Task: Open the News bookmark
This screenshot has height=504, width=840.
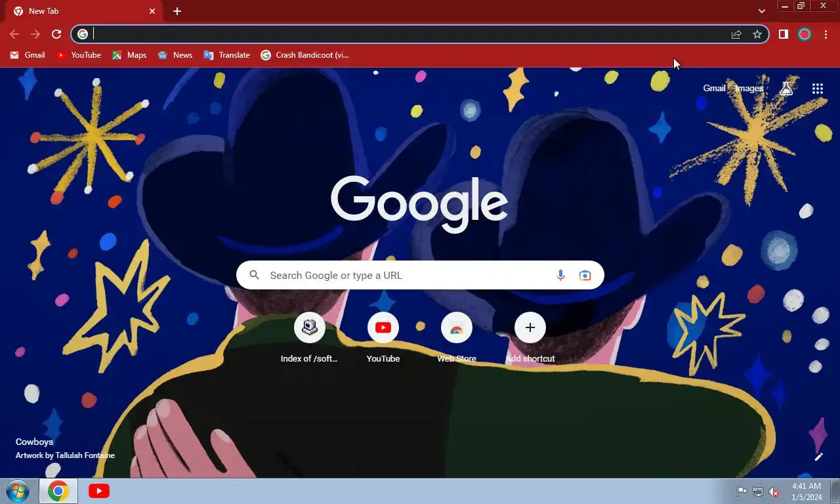Action: (x=175, y=55)
